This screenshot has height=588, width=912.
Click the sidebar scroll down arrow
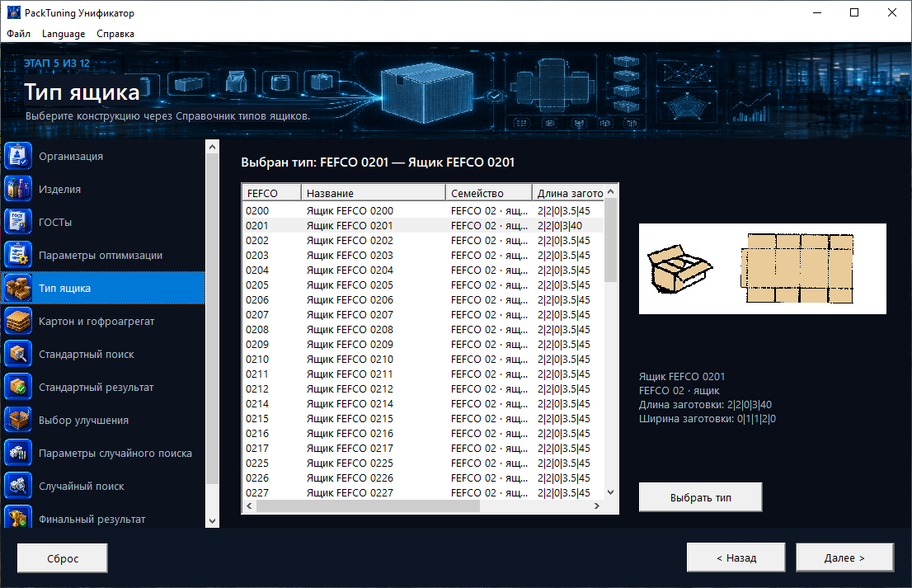[212, 521]
